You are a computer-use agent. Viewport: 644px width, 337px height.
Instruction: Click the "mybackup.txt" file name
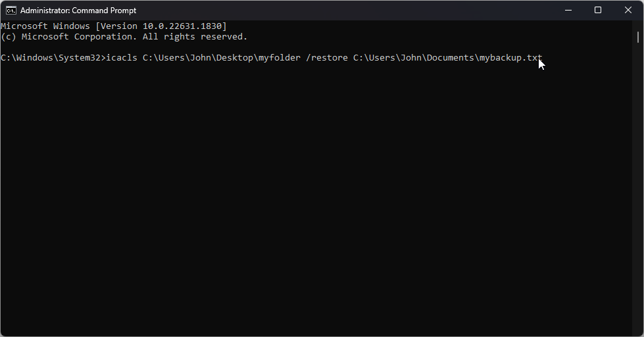point(510,58)
